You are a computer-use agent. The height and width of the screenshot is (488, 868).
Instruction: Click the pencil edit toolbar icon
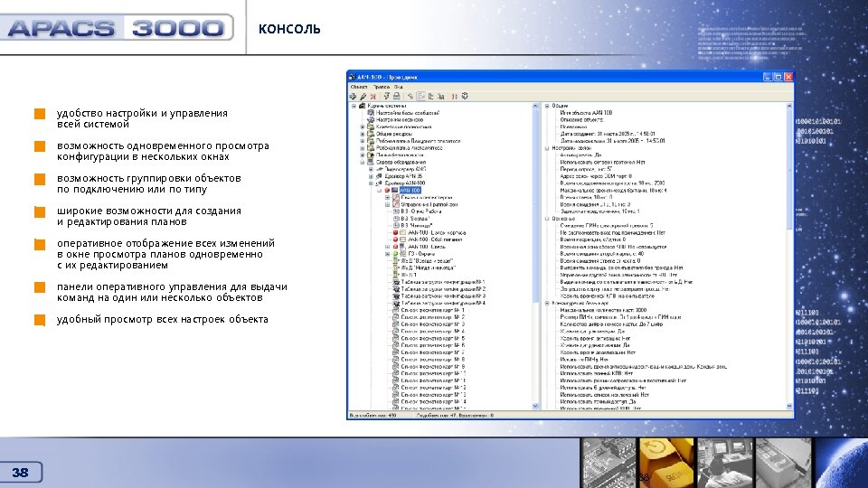pyautogui.click(x=363, y=97)
